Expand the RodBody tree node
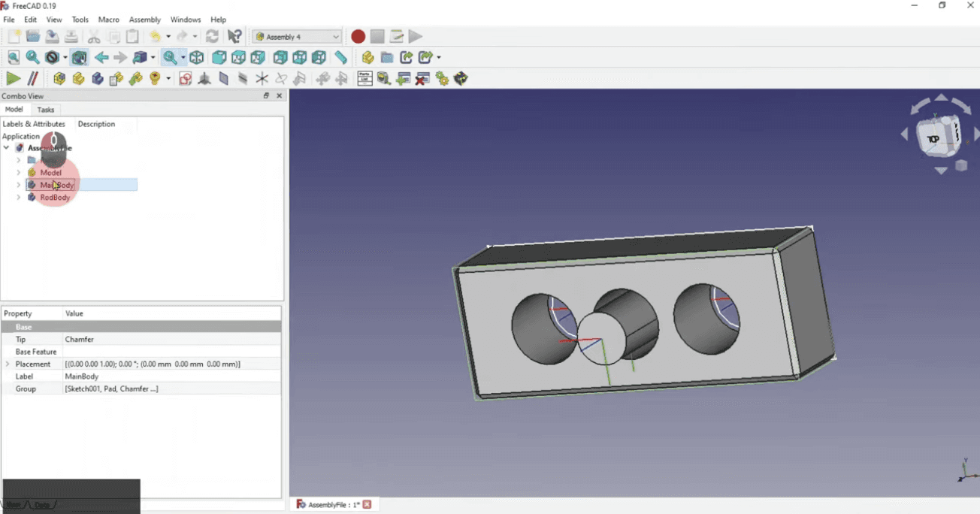The height and width of the screenshot is (514, 980). (19, 198)
